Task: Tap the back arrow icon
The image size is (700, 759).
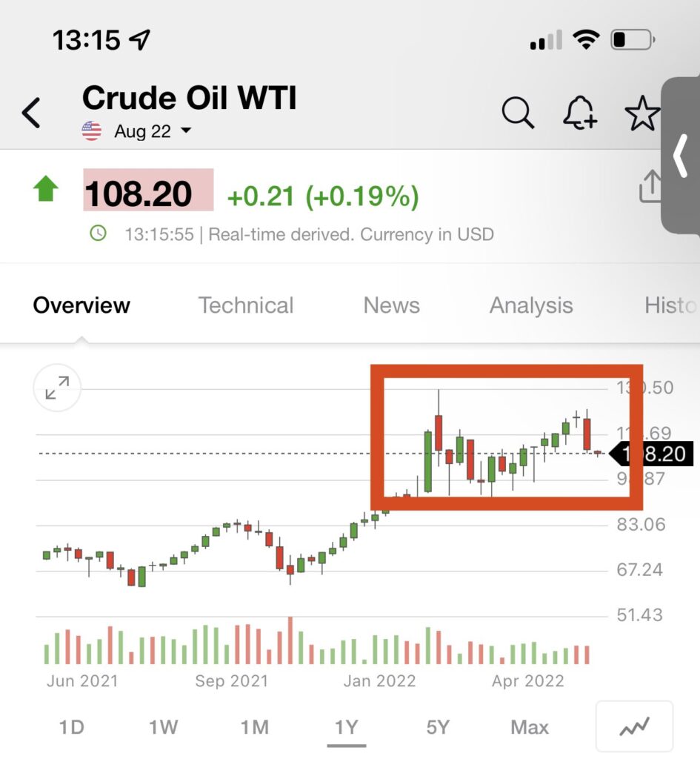Action: 31,113
